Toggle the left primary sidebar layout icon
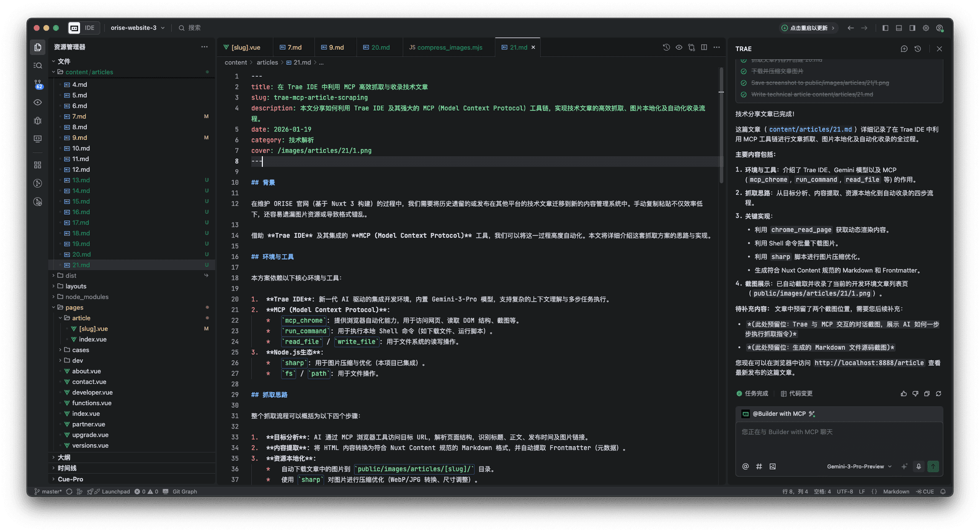 point(886,28)
